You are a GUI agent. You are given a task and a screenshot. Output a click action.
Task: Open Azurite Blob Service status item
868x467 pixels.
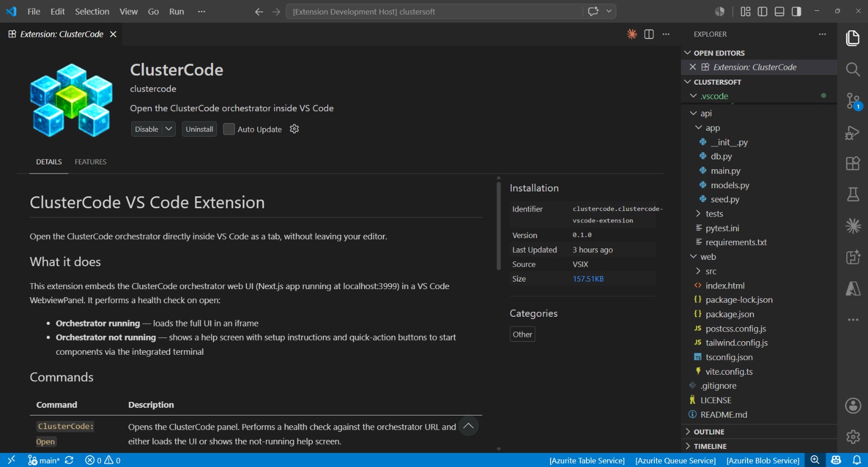click(x=763, y=460)
